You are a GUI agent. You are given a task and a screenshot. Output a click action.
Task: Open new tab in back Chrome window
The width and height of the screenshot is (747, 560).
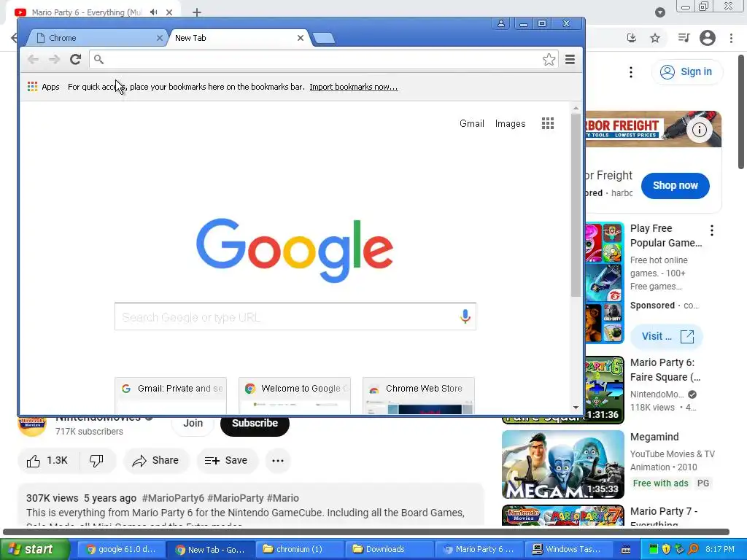point(197,12)
